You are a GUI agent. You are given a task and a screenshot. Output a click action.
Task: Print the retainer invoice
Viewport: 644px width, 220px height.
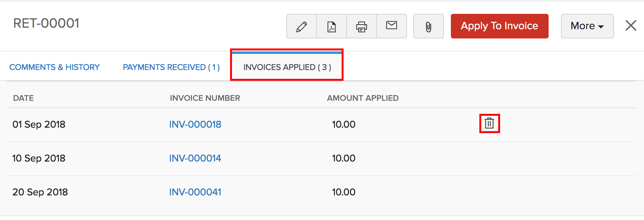tap(362, 27)
